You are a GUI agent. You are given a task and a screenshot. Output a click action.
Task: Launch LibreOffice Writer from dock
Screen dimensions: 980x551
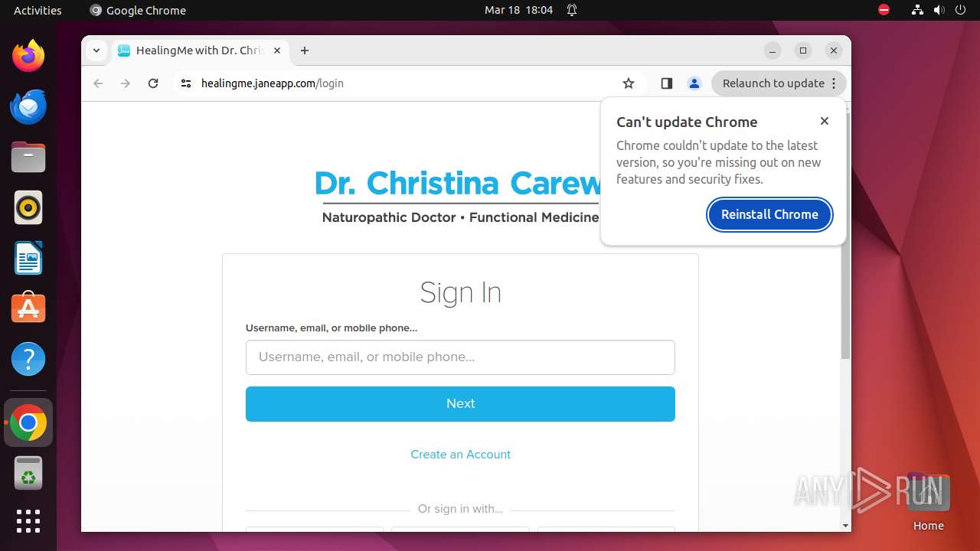coord(28,258)
